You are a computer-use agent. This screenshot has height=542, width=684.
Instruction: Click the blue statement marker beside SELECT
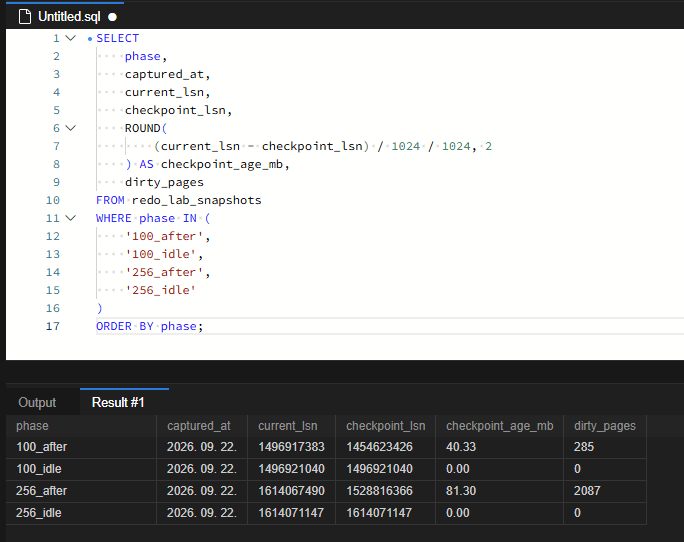click(x=90, y=39)
